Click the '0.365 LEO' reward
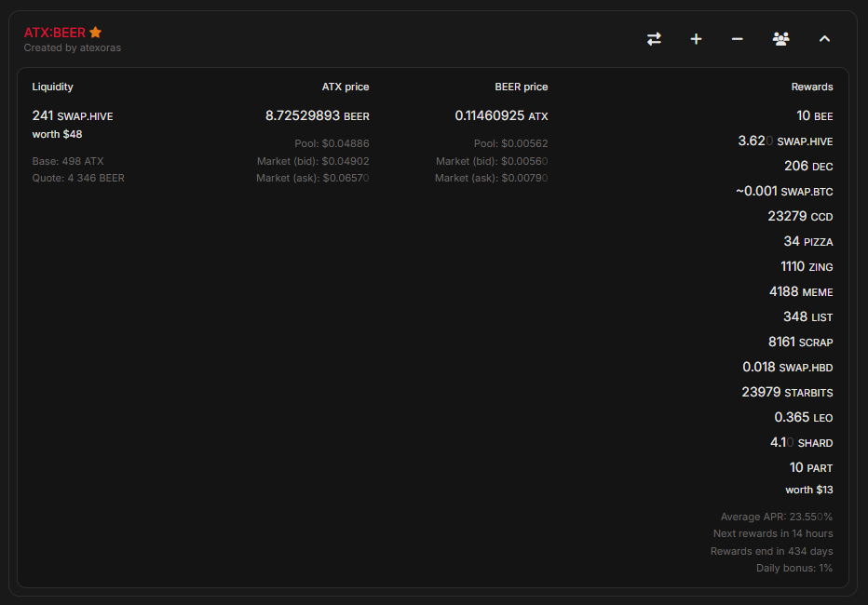This screenshot has height=605, width=868. click(803, 418)
